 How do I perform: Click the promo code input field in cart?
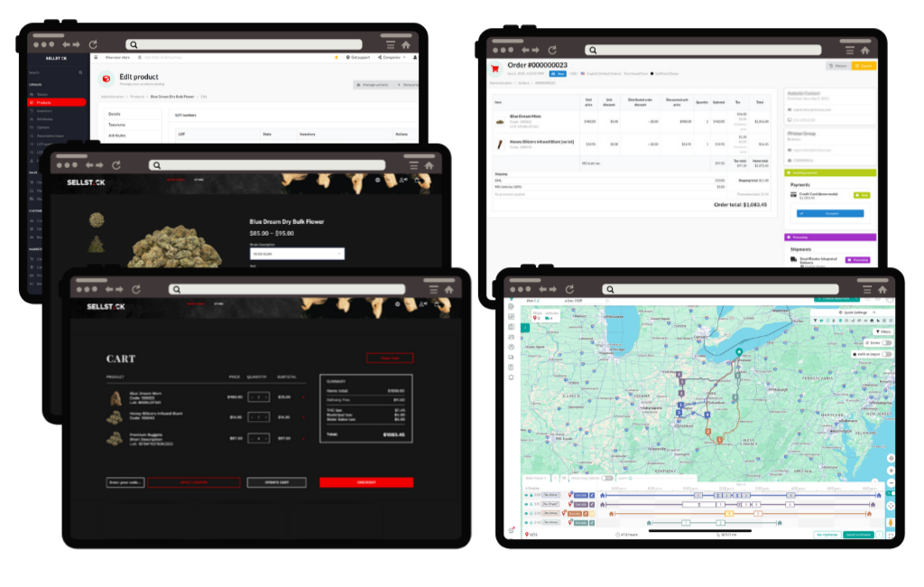pos(125,482)
